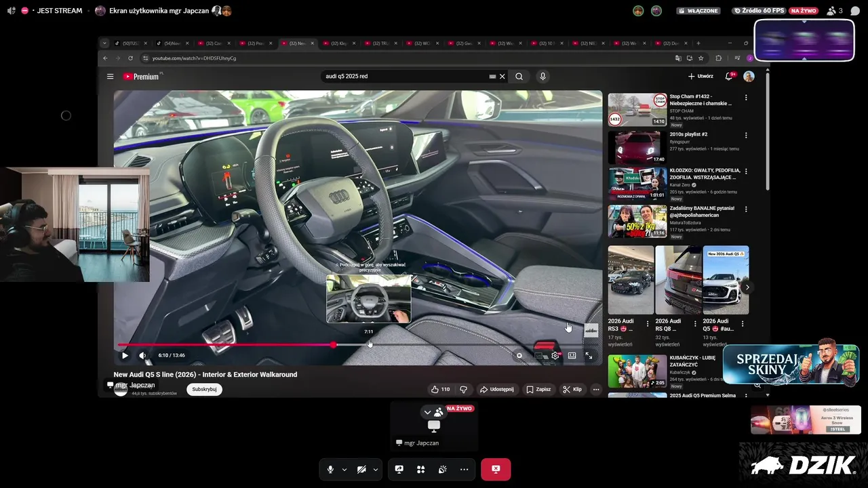Click the Zapisz save button
Image resolution: width=868 pixels, height=488 pixels.
pos(539,389)
